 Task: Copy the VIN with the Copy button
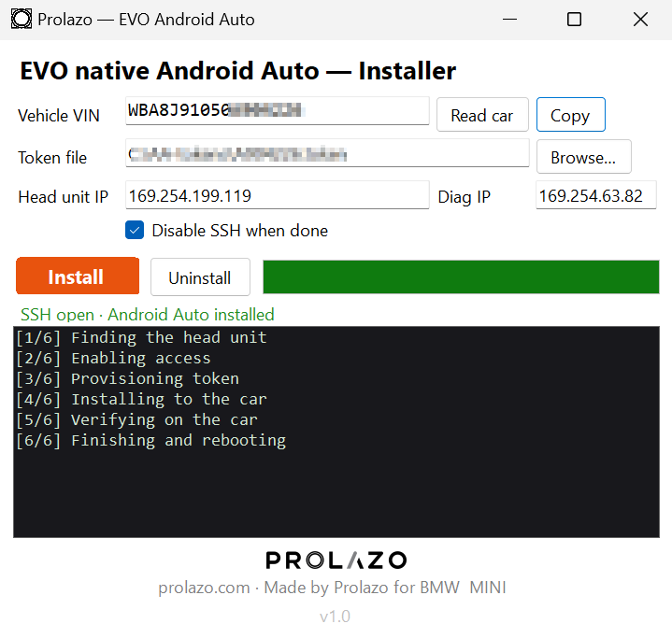click(x=570, y=115)
